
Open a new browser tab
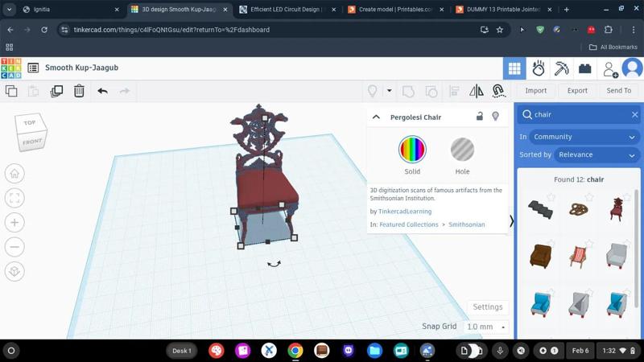pyautogui.click(x=567, y=9)
